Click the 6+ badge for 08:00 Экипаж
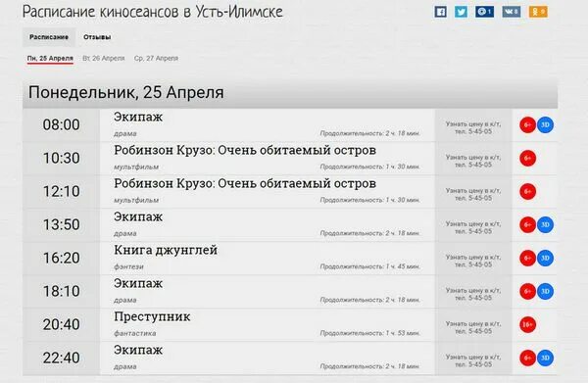The height and width of the screenshot is (383, 588). coord(527,124)
